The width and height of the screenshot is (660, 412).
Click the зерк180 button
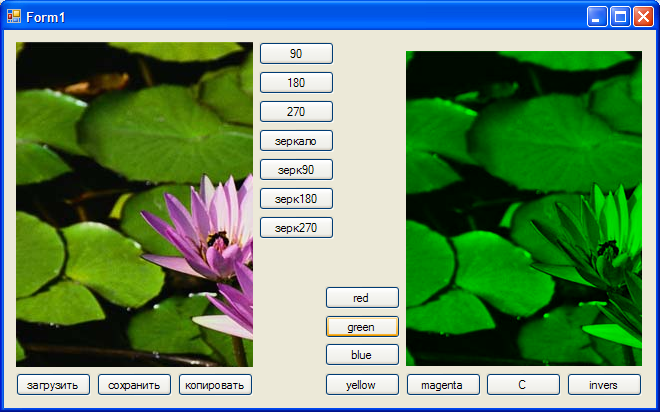[x=296, y=199]
